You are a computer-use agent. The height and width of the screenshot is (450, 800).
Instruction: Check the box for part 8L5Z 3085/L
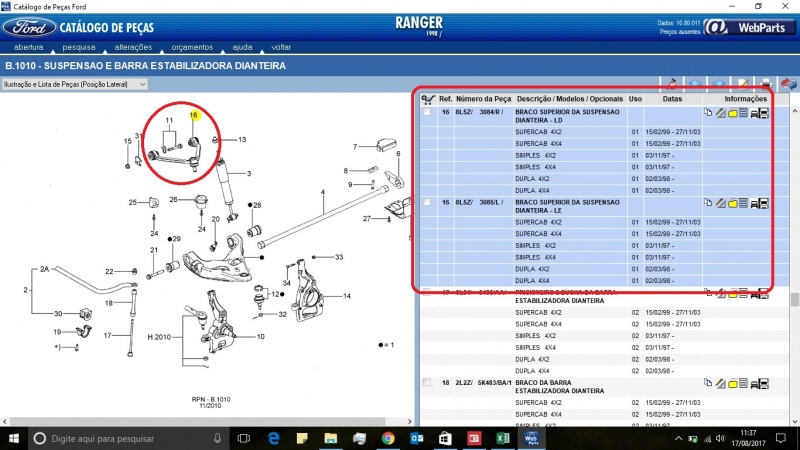coord(427,202)
